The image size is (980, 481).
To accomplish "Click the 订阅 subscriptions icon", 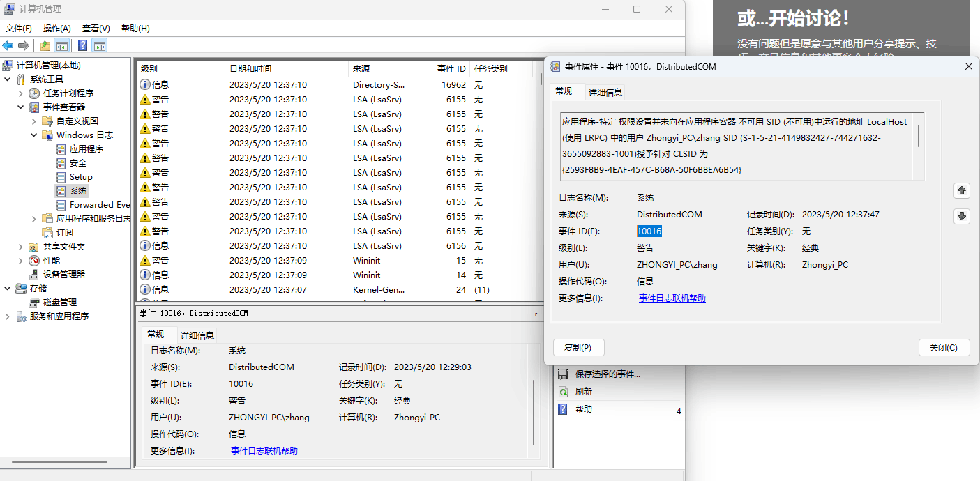I will pyautogui.click(x=47, y=233).
